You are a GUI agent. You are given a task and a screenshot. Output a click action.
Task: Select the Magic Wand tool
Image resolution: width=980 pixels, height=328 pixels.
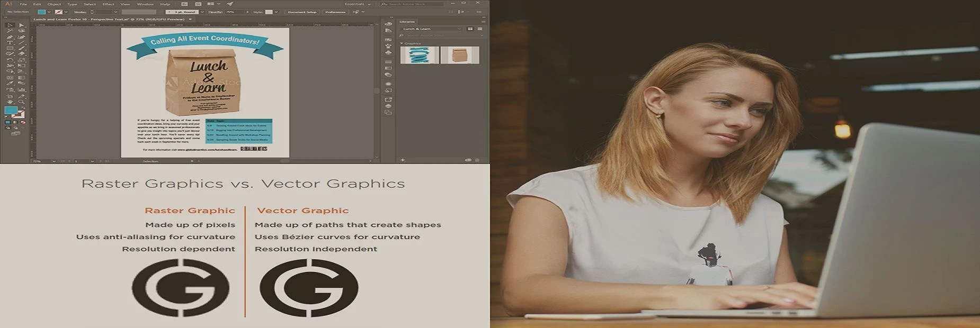coord(9,31)
